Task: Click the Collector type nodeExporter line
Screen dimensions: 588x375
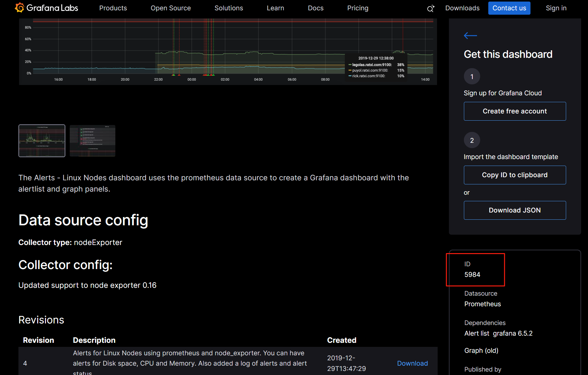Action: [70, 242]
